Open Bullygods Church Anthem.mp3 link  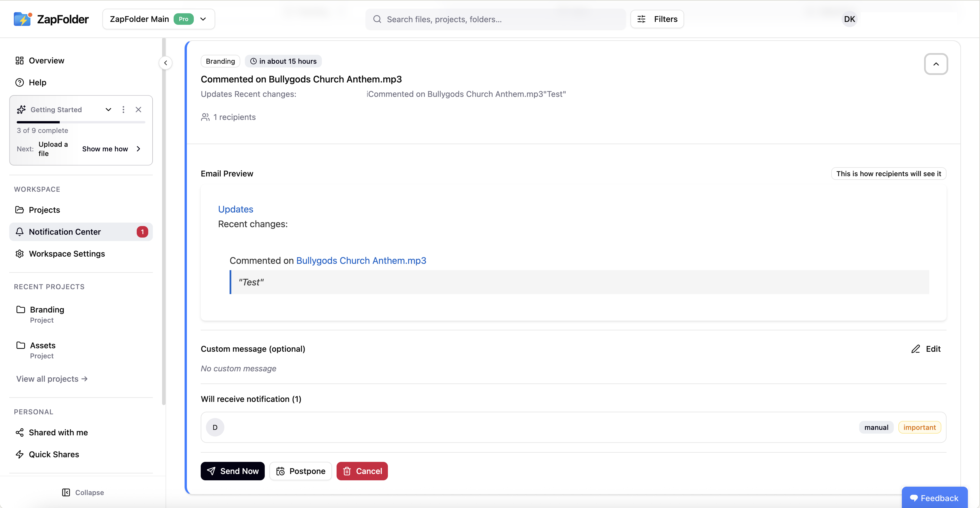(361, 260)
